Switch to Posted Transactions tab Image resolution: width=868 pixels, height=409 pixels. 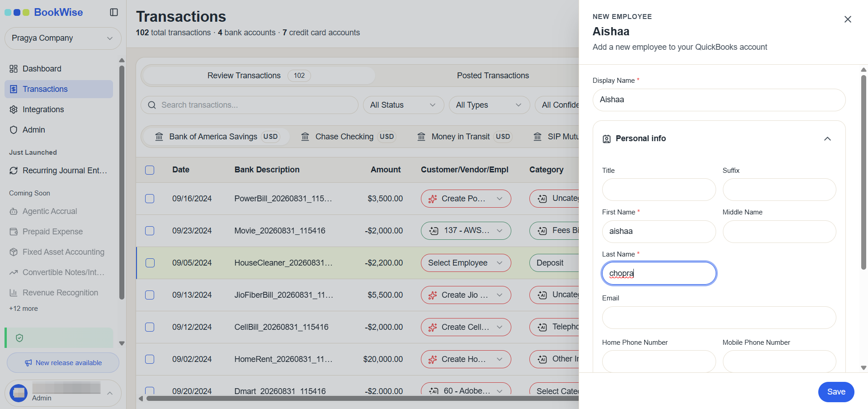[x=493, y=76]
